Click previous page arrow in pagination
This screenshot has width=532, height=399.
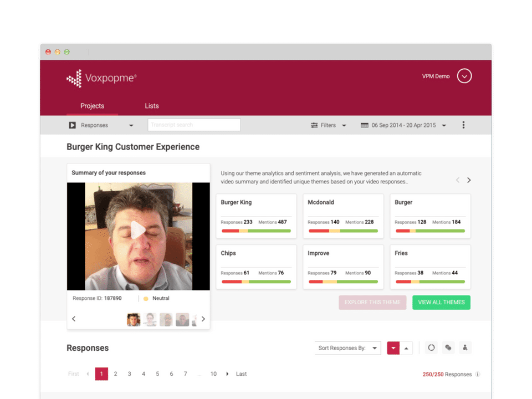[88, 374]
